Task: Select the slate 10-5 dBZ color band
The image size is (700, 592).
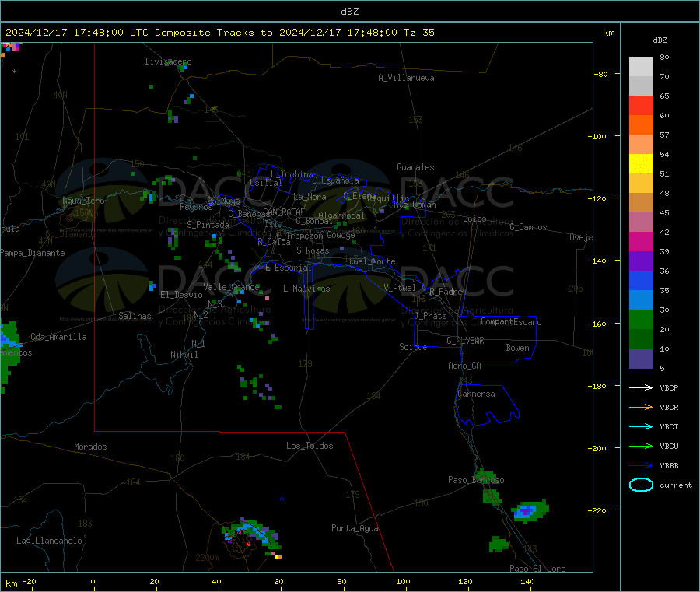Action: pyautogui.click(x=641, y=359)
